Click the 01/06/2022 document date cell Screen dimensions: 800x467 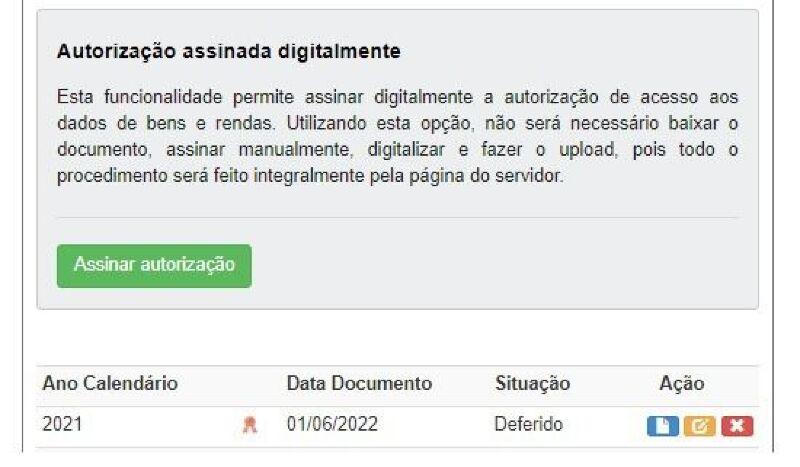tap(332, 424)
